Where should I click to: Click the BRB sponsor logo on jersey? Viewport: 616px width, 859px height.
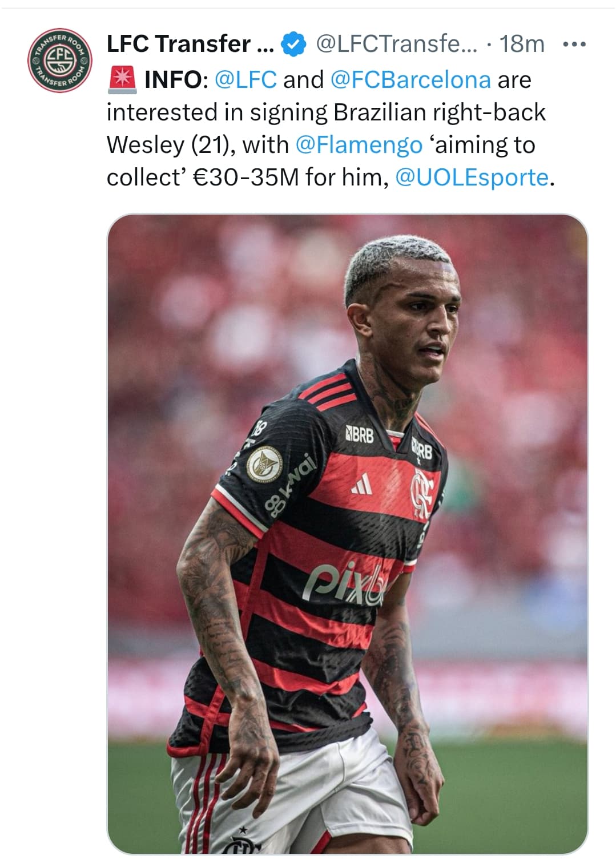coord(360,435)
